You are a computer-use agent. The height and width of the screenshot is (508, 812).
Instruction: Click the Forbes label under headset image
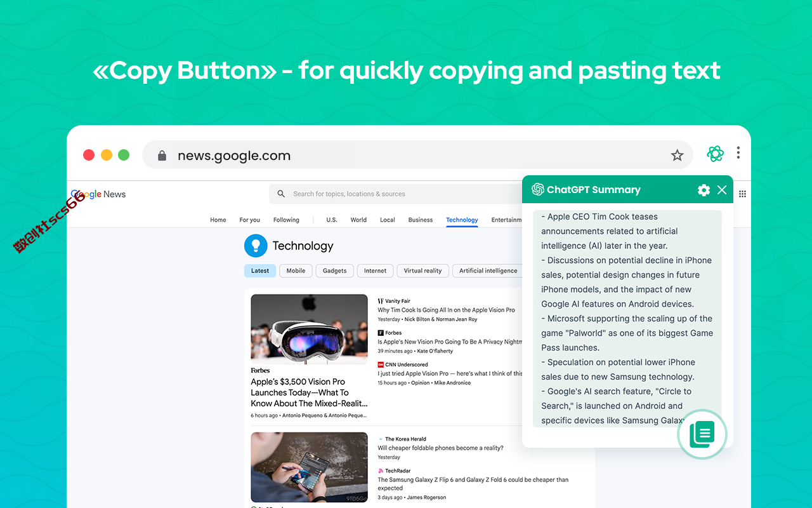260,370
